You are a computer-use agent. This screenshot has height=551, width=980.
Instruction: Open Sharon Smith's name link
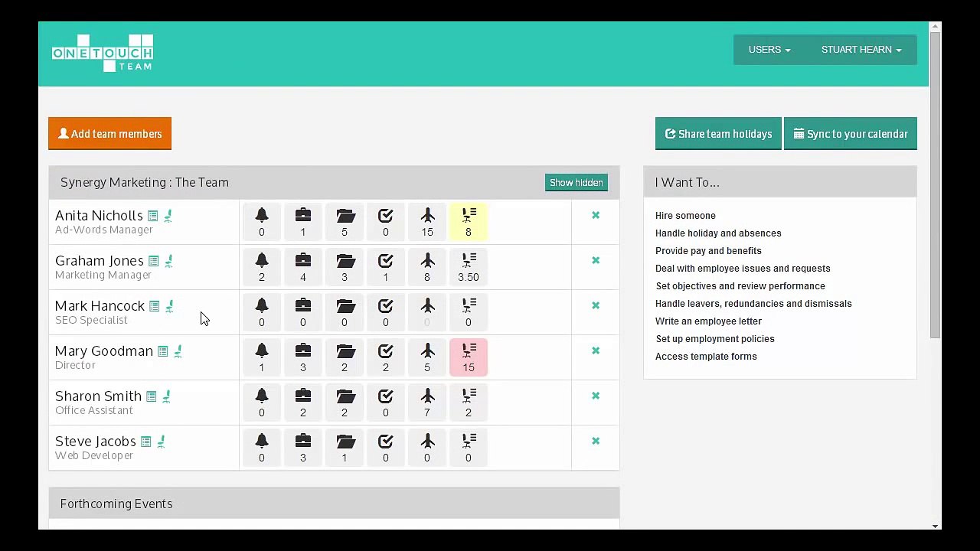[x=98, y=396]
